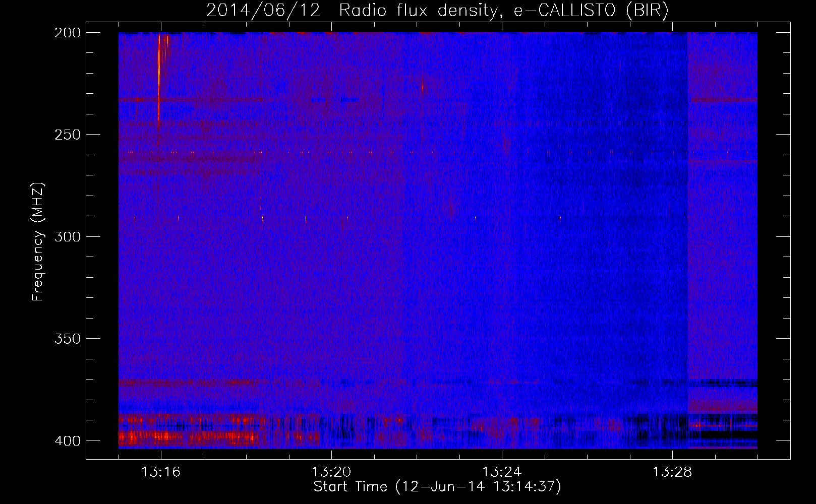Click the plot title mentioning e-CALLISTO (BIR)
This screenshot has width=816, height=504.
437,10
